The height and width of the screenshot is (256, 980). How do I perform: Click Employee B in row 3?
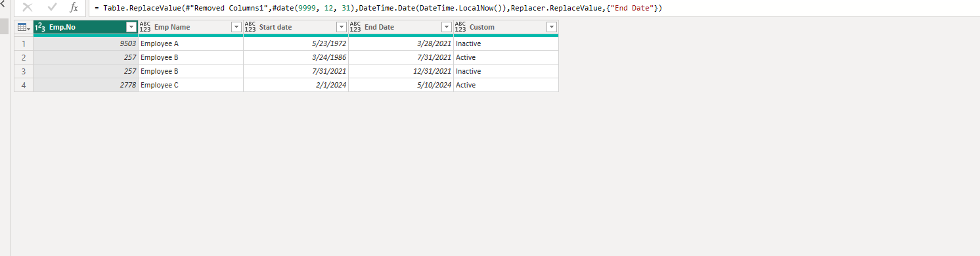(191, 71)
